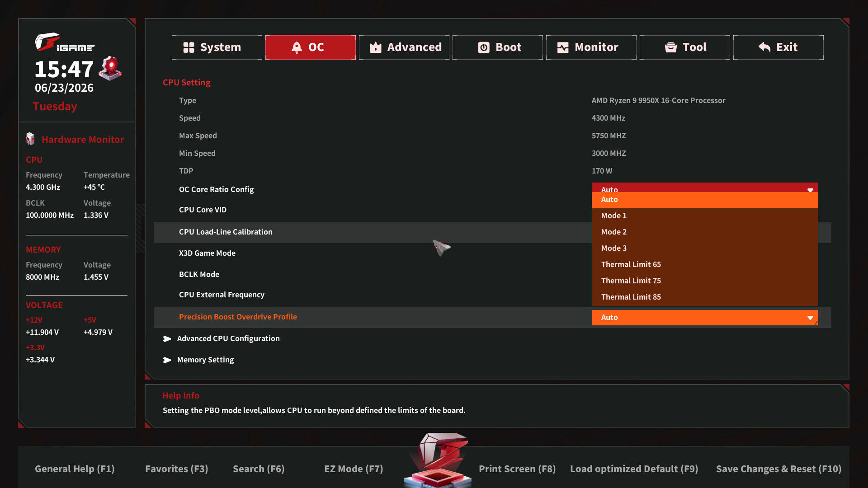Load optimized Default (F9)
Viewport: 868px width, 488px height.
coord(634,469)
